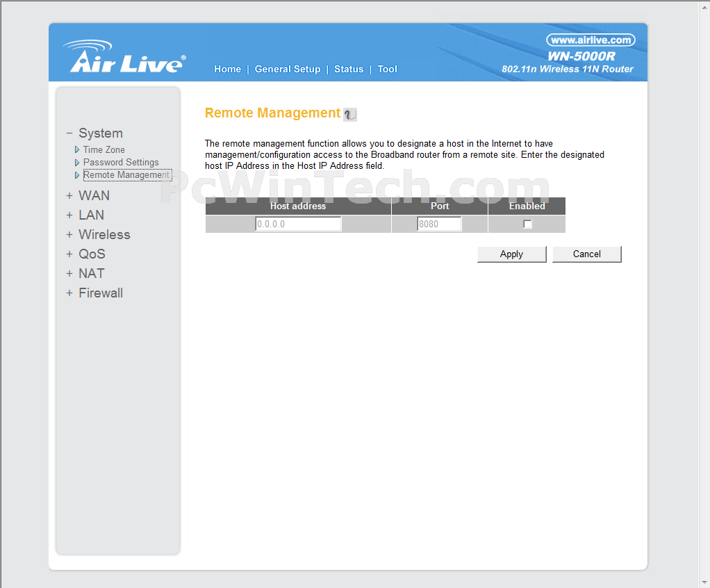Viewport: 710px width, 588px height.
Task: Click the AirLive logo
Action: tap(124, 56)
